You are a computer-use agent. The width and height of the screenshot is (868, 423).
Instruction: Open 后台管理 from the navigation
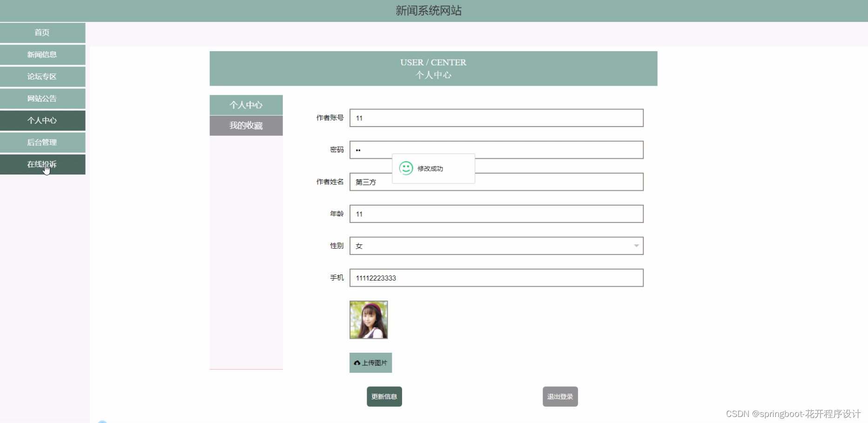click(x=42, y=142)
